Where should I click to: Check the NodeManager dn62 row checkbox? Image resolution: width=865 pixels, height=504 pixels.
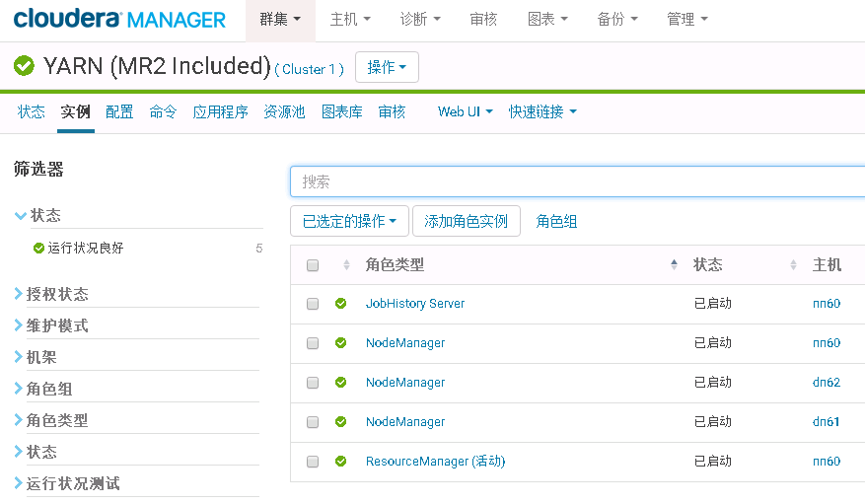(313, 383)
